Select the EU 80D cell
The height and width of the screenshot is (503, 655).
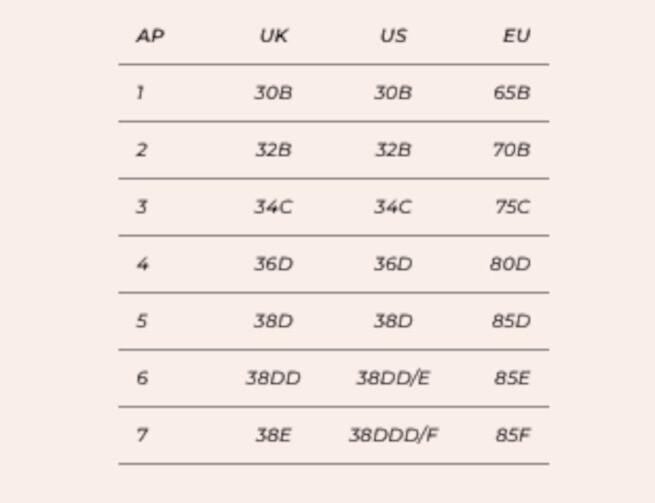510,264
